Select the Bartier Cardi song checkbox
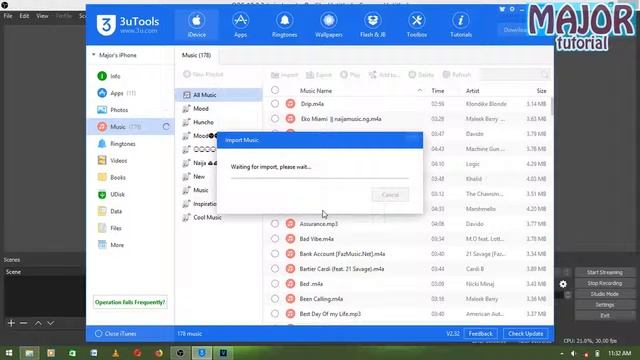This screenshot has width=640, height=360. (275, 269)
